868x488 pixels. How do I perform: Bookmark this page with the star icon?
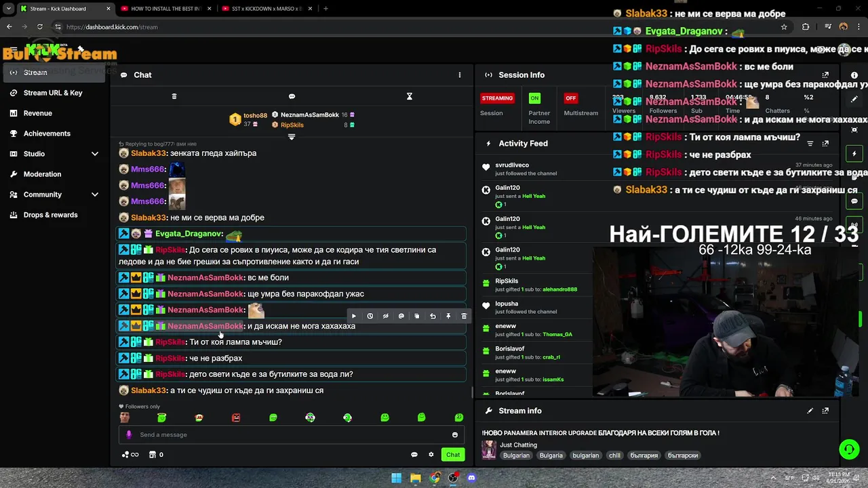pos(784,27)
